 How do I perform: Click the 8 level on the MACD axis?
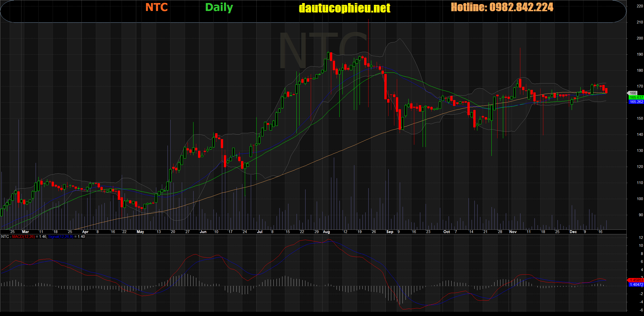click(x=642, y=254)
